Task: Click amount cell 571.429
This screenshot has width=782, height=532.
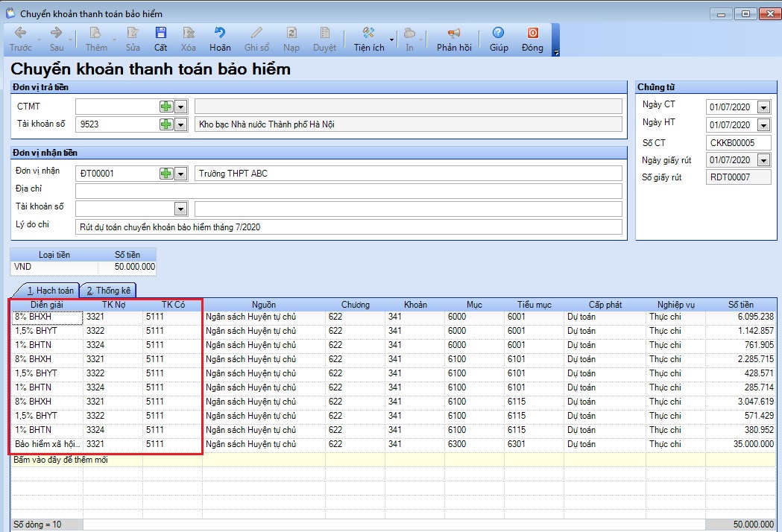Action: 740,415
